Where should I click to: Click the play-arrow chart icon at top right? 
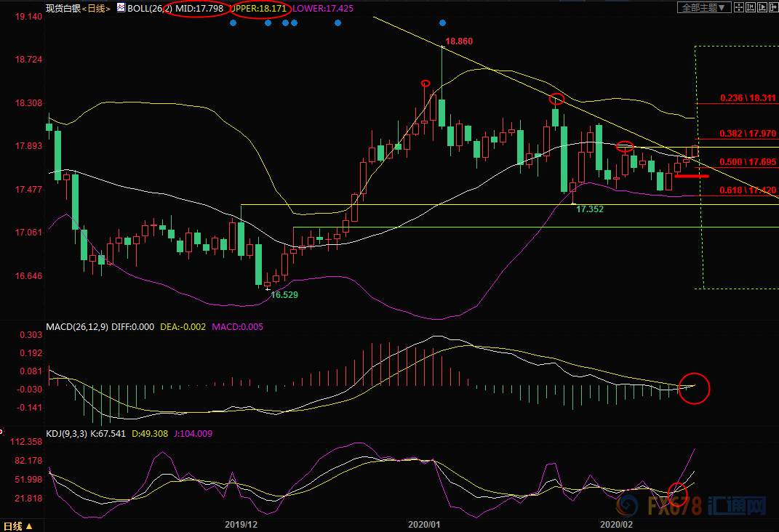tap(762, 7)
